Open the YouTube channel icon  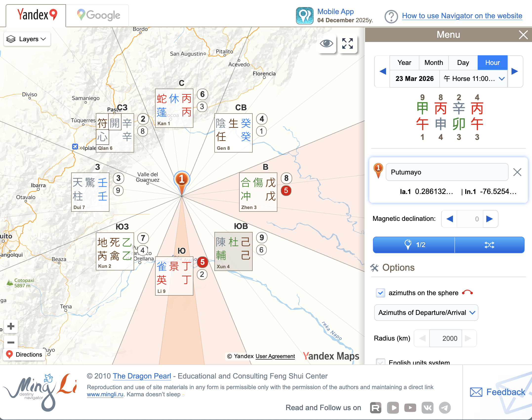pos(410,408)
